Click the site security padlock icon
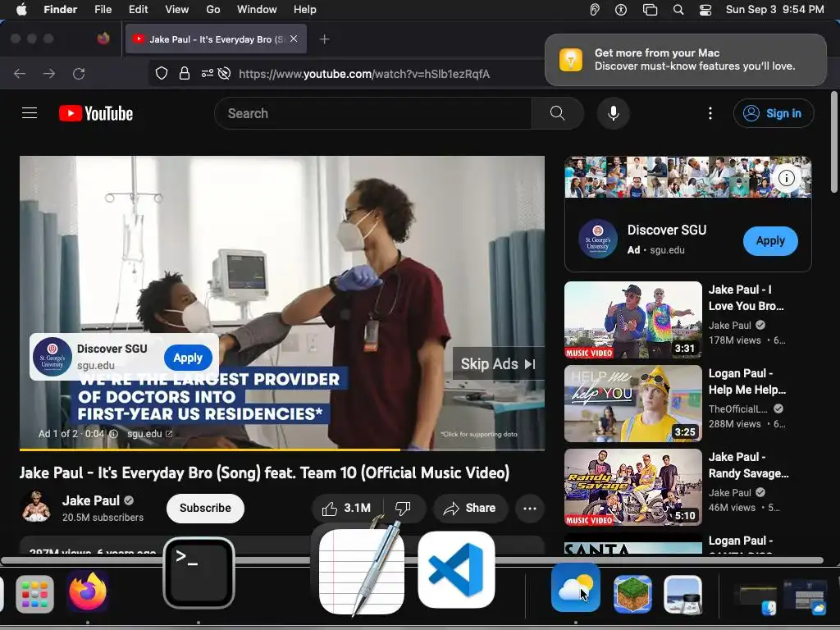This screenshot has width=840, height=630. pyautogui.click(x=185, y=73)
